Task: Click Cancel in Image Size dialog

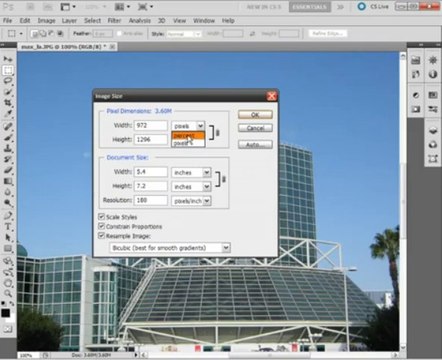Action: click(255, 128)
